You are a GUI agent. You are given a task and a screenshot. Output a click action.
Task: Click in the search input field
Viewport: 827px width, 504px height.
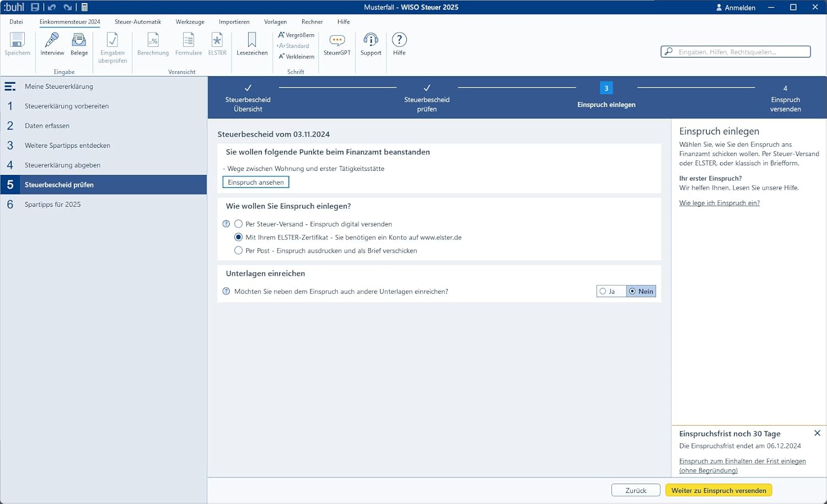click(736, 52)
